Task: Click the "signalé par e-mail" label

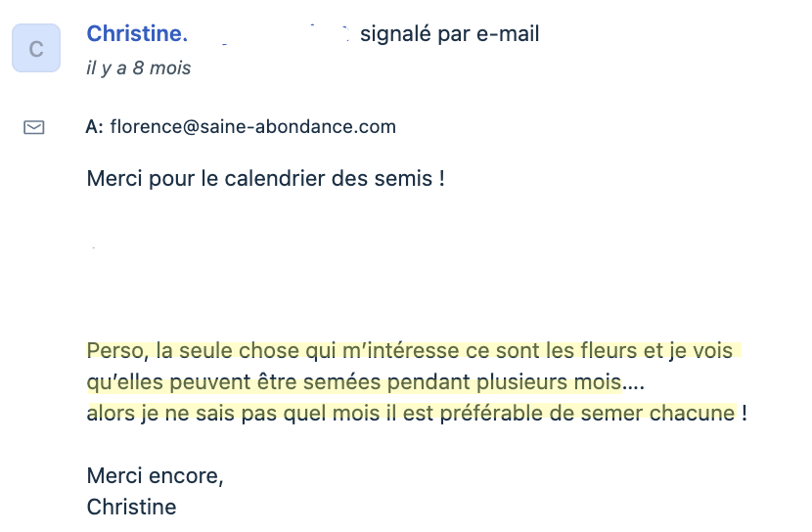Action: pyautogui.click(x=449, y=34)
